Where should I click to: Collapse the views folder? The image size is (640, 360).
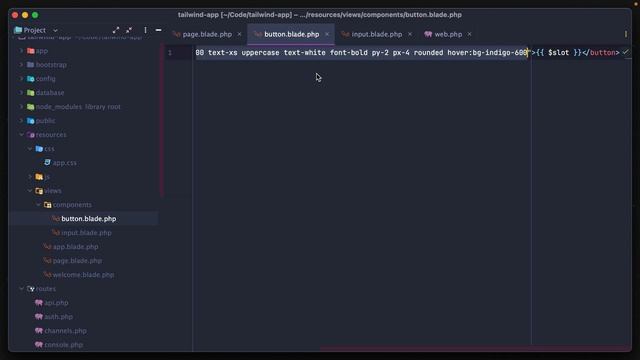point(30,191)
